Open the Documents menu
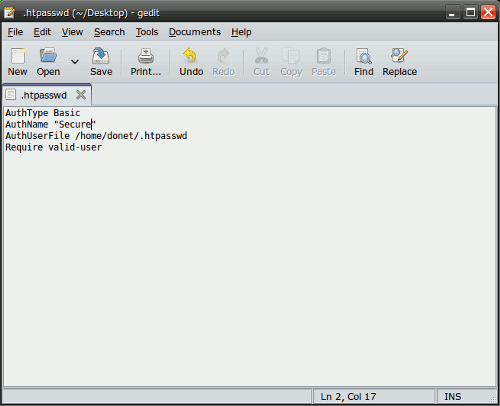The width and height of the screenshot is (500, 406). click(195, 32)
